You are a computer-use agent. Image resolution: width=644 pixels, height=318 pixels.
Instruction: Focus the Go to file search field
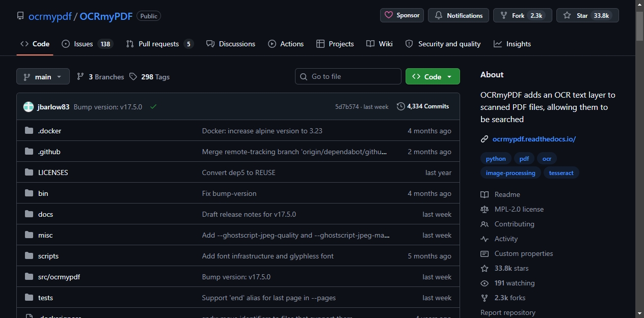pos(348,76)
